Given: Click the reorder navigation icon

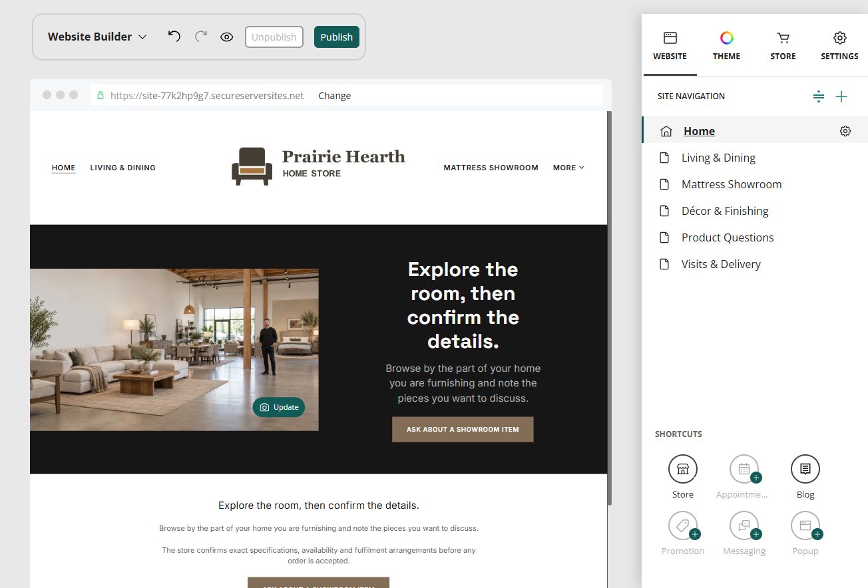Looking at the screenshot, I should [x=819, y=96].
